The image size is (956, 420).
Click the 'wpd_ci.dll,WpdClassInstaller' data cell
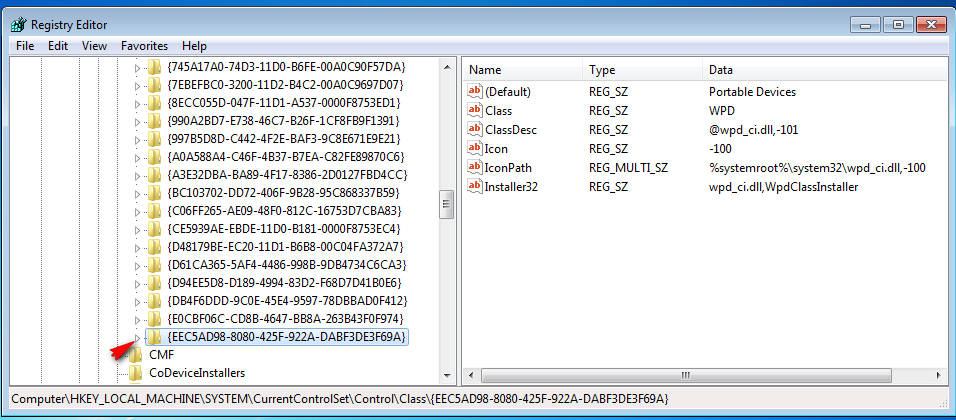click(x=783, y=187)
